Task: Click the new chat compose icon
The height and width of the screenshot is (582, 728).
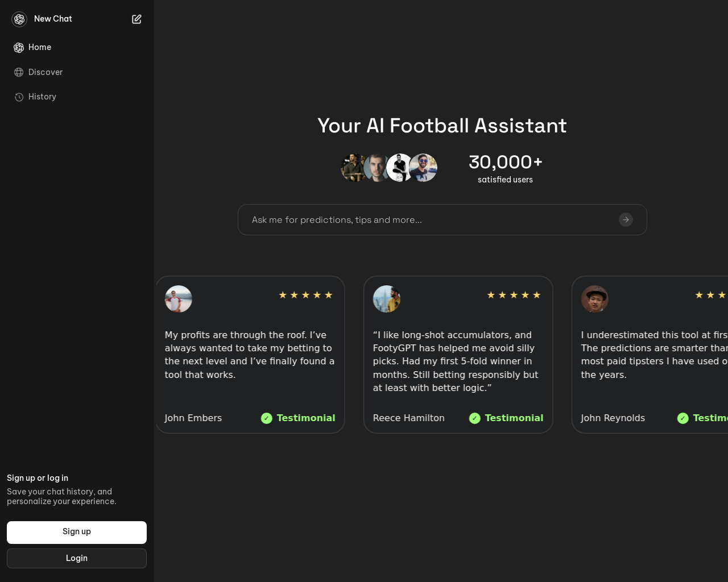Action: (x=136, y=19)
